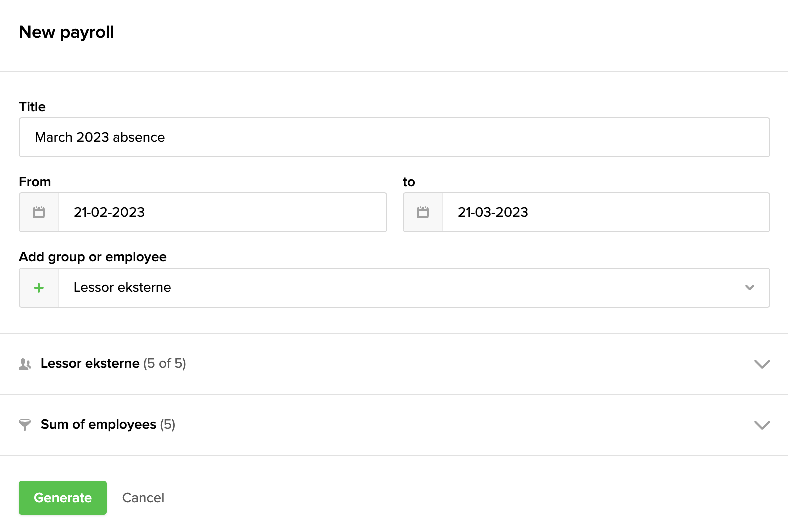Click the Add group or employee label
This screenshot has height=532, width=788.
[x=93, y=257]
